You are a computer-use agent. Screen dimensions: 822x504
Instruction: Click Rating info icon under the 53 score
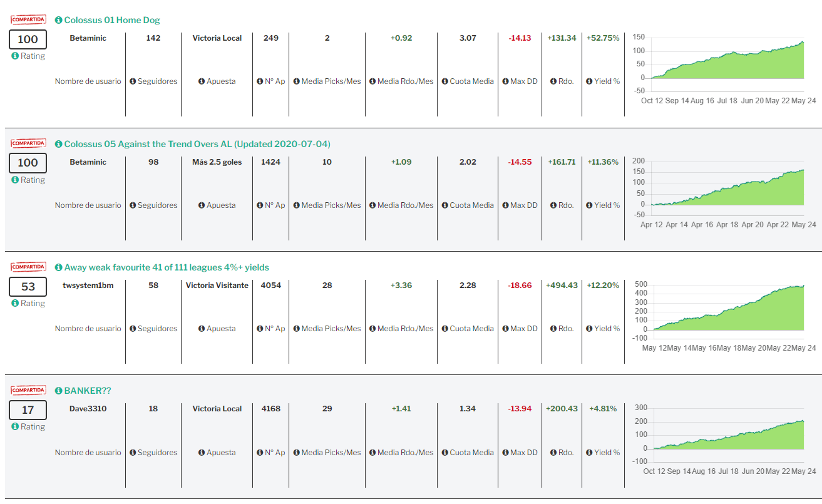tap(15, 303)
